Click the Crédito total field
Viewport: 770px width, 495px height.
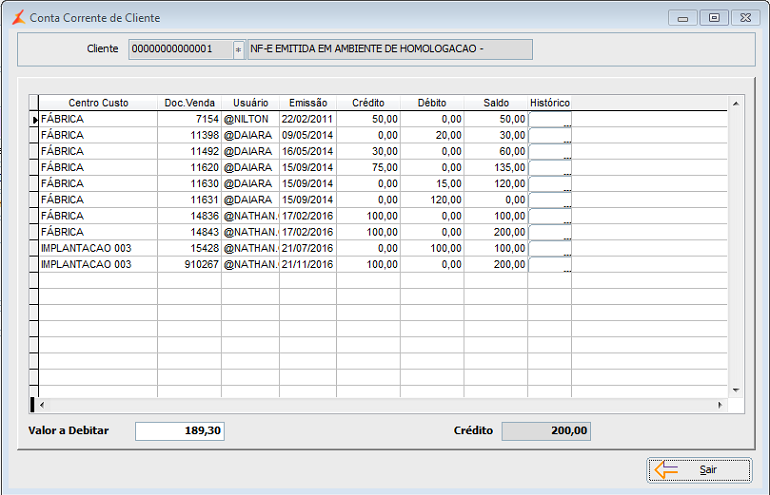[546, 431]
